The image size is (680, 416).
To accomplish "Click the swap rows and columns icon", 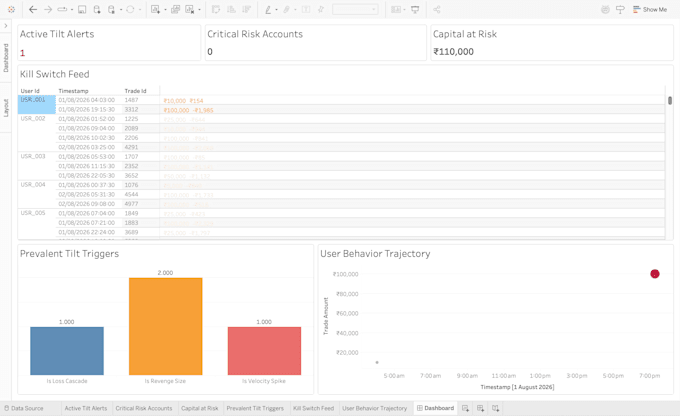I will (x=216, y=9).
